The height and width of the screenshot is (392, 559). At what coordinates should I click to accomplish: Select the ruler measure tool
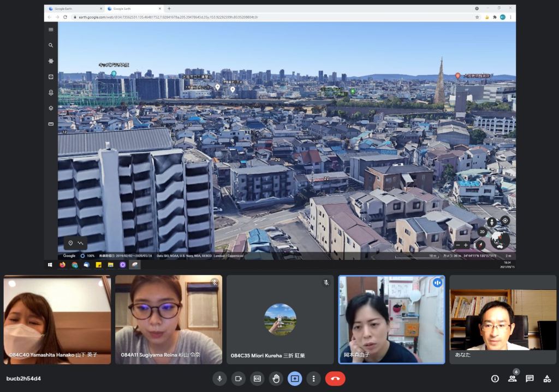[x=51, y=124]
